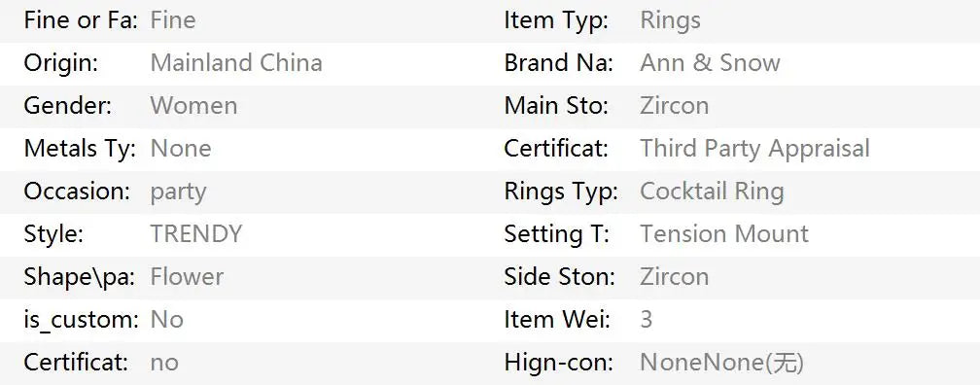Click the "Ann & Snow" brand name
The width and height of the screenshot is (980, 385).
click(710, 62)
